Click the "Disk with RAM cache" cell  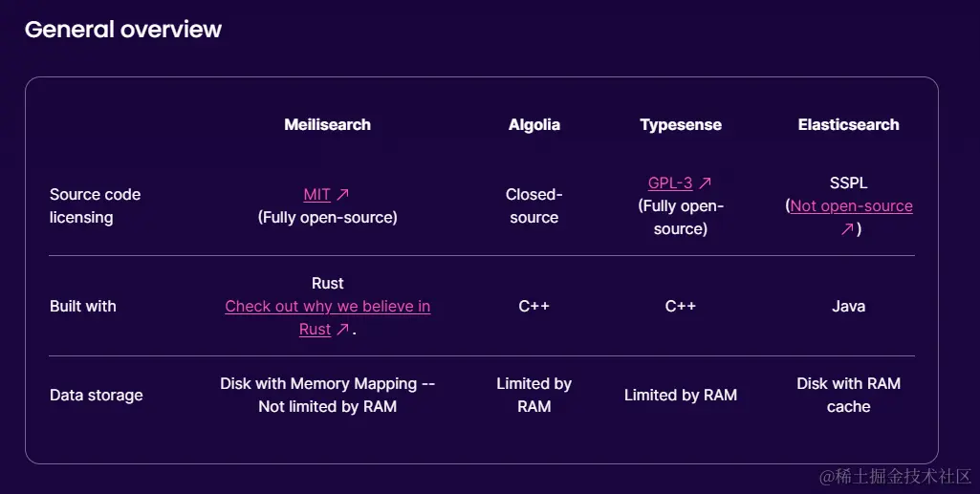848,396
